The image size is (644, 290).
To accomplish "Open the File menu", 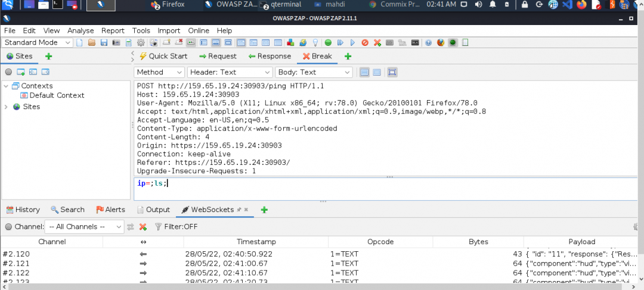I will tap(10, 30).
